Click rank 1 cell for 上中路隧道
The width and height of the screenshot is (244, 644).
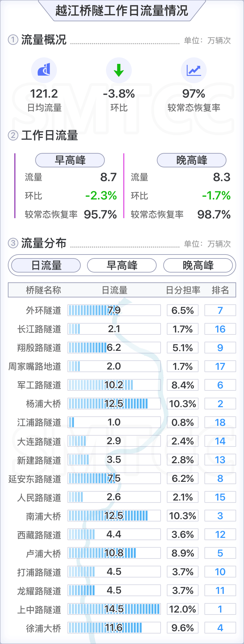(x=220, y=609)
